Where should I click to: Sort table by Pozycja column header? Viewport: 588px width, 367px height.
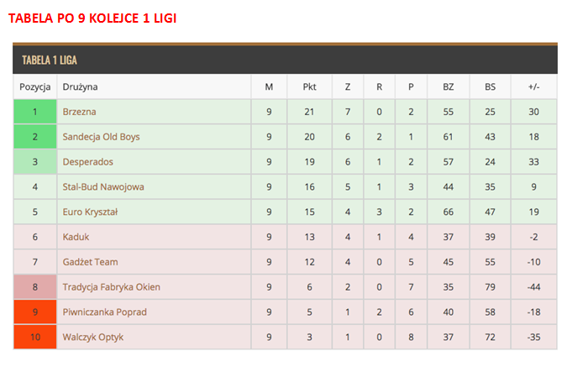pyautogui.click(x=35, y=87)
